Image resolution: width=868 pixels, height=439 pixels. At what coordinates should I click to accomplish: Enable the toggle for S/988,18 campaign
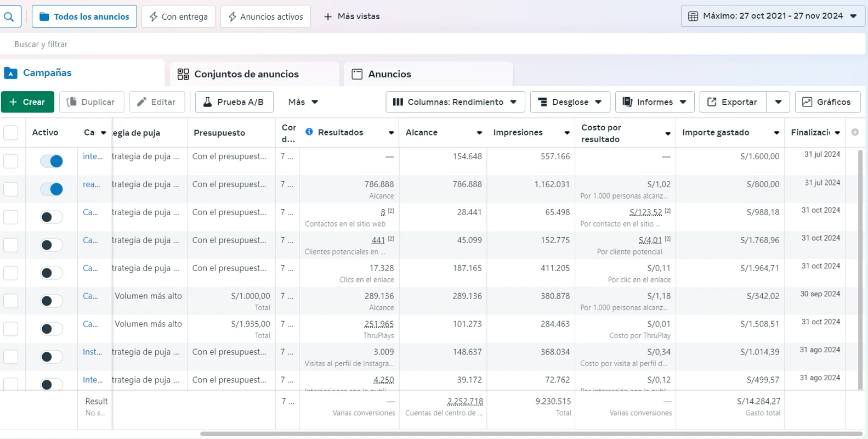pos(52,217)
